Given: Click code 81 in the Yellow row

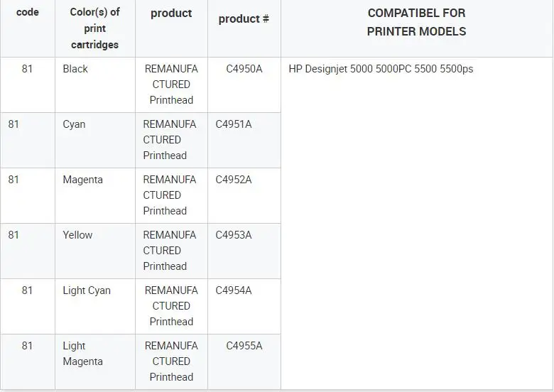Looking at the screenshot, I should point(14,235).
